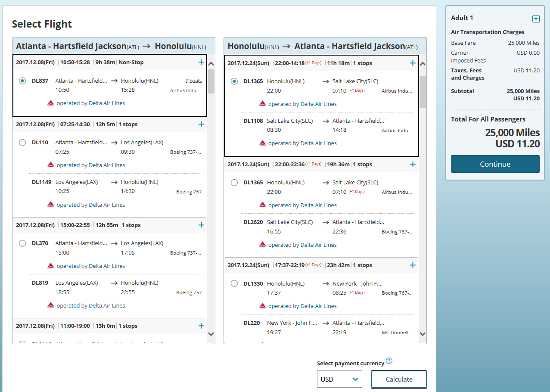This screenshot has width=550, height=392.
Task: Select DL370 outbound flight radio button
Action: (22, 243)
